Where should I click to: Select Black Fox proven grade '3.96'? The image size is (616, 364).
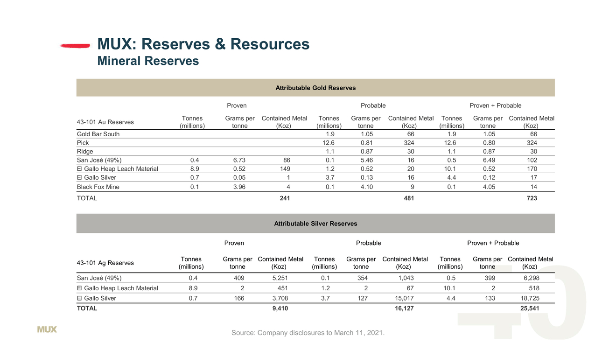[239, 187]
